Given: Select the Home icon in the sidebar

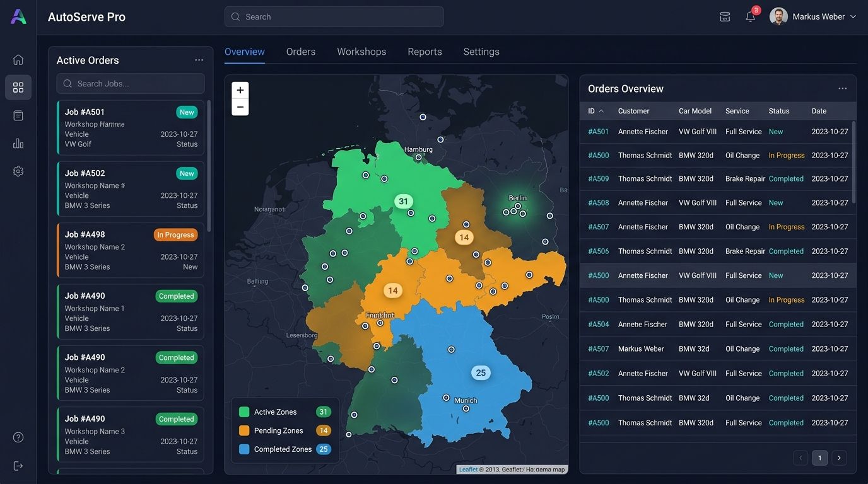Looking at the screenshot, I should pyautogui.click(x=18, y=59).
